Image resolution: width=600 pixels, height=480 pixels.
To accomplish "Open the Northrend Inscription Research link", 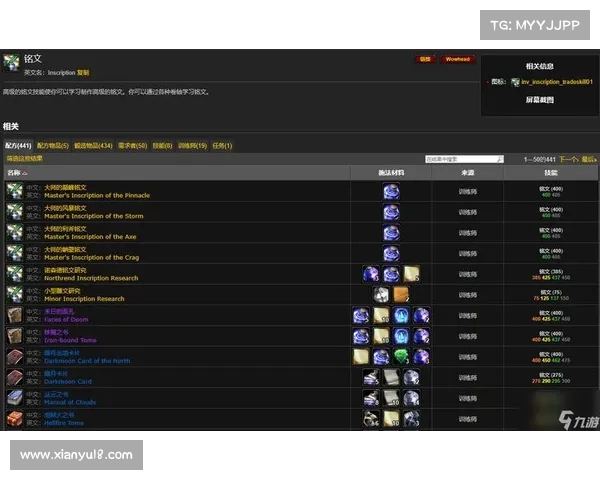I will [x=91, y=278].
